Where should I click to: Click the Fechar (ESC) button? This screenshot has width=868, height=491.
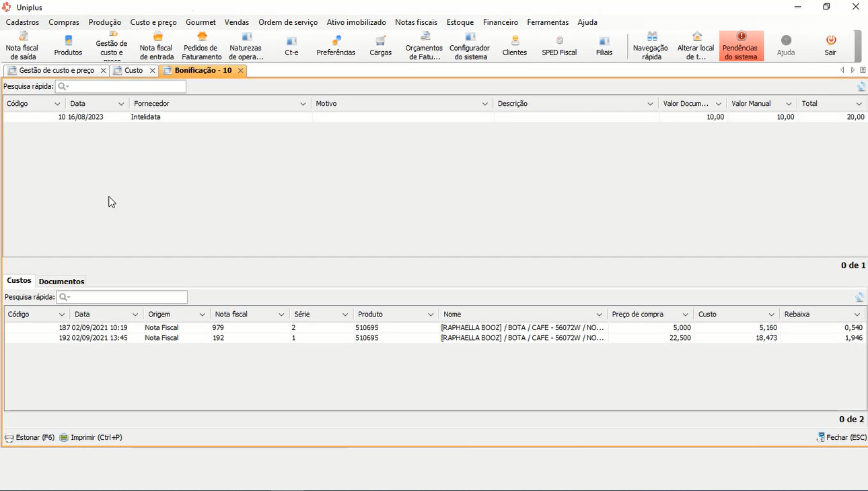pyautogui.click(x=841, y=437)
